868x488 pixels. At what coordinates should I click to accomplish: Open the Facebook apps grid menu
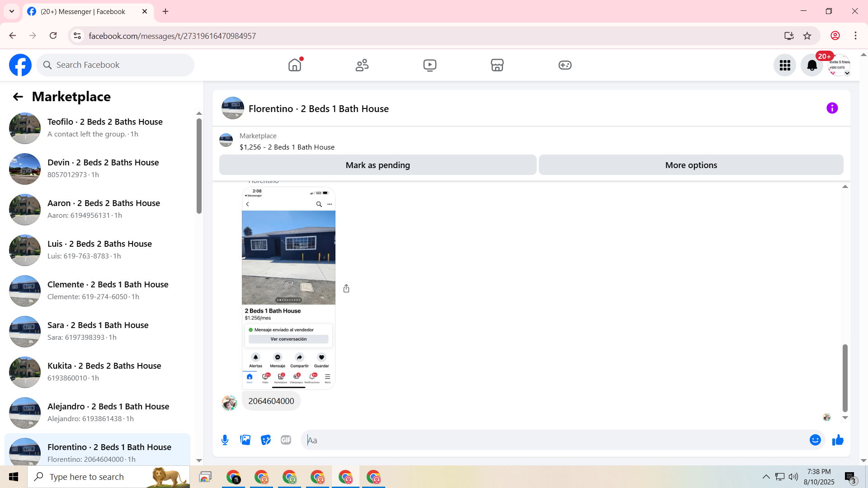(x=785, y=66)
